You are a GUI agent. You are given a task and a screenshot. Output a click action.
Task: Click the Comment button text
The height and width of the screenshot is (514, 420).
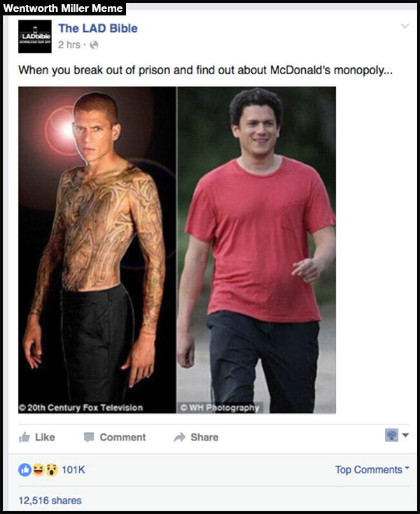[x=123, y=437]
